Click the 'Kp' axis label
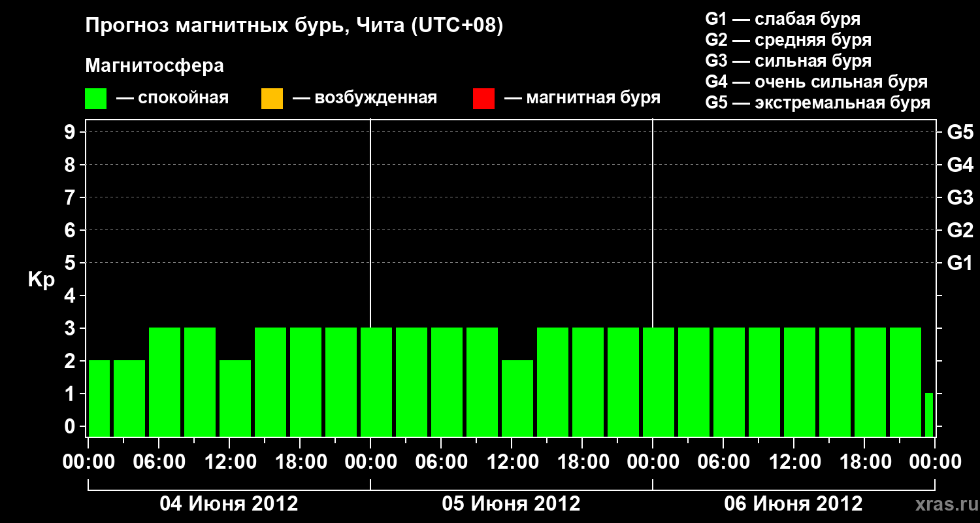Image resolution: width=980 pixels, height=523 pixels. (41, 279)
